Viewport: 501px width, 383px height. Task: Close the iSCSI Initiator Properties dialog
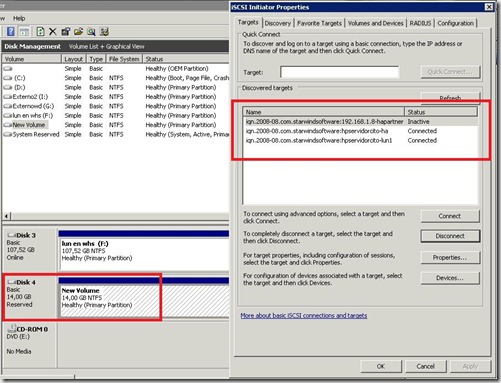tap(489, 7)
